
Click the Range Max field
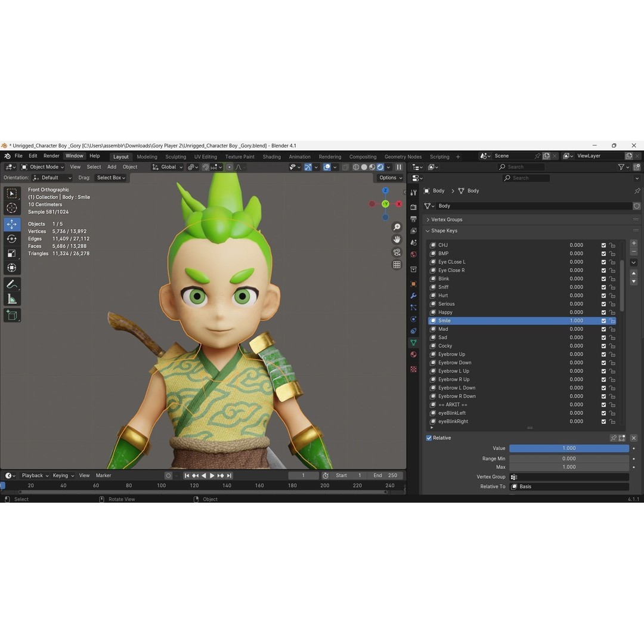(x=569, y=467)
